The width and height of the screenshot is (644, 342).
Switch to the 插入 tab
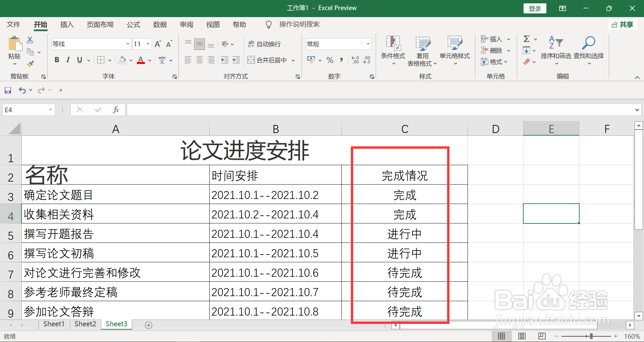click(x=67, y=24)
